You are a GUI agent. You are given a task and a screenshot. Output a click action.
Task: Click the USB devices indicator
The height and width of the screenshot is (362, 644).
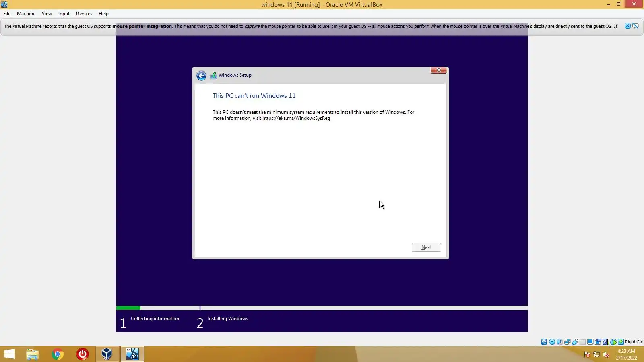(575, 342)
